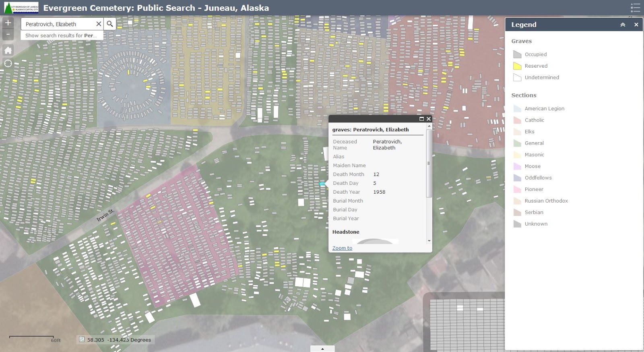Click the Pioneer section swatch
The image size is (644, 352).
click(517, 189)
